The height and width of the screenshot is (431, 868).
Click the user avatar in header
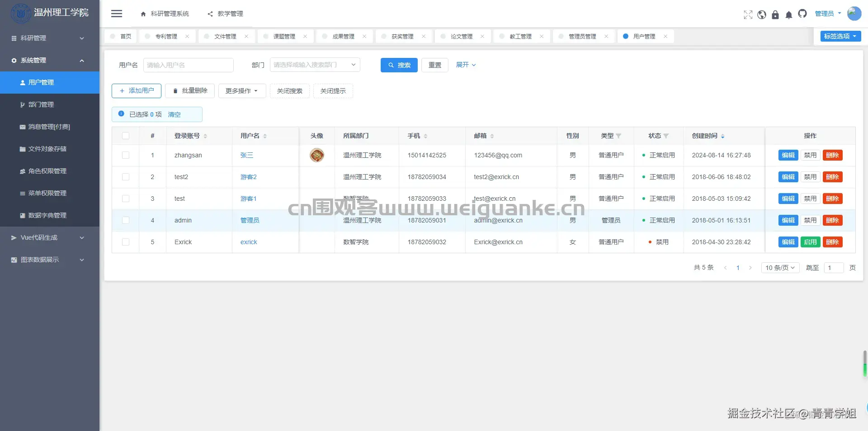click(854, 13)
